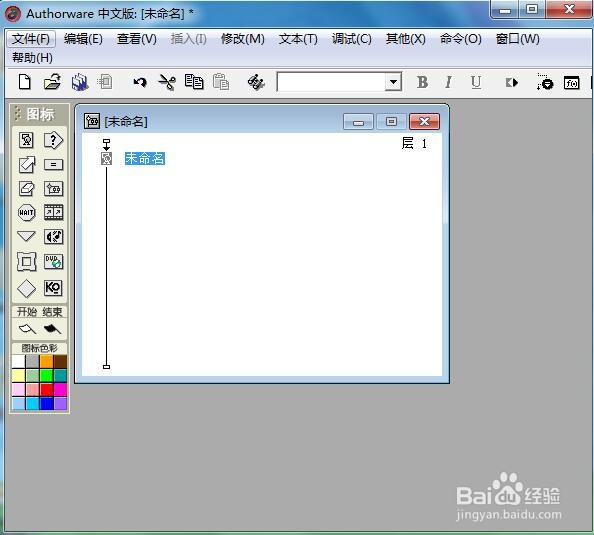Open the 查看(V) menu
The width and height of the screenshot is (594, 535).
click(136, 39)
